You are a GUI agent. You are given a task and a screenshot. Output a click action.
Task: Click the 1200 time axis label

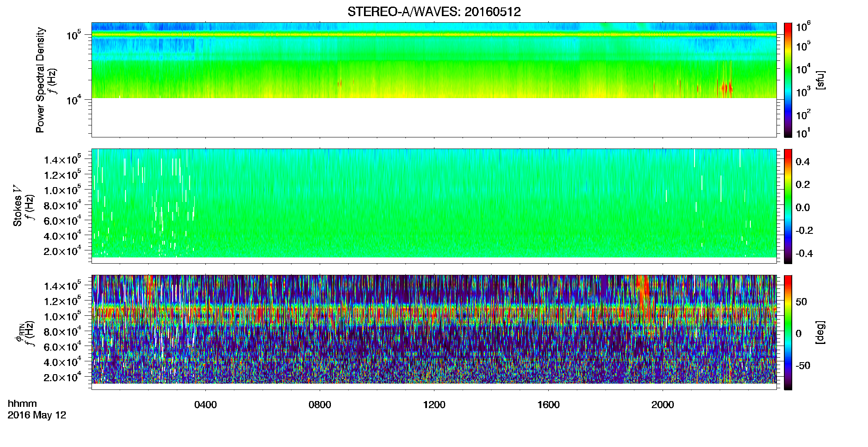click(434, 405)
